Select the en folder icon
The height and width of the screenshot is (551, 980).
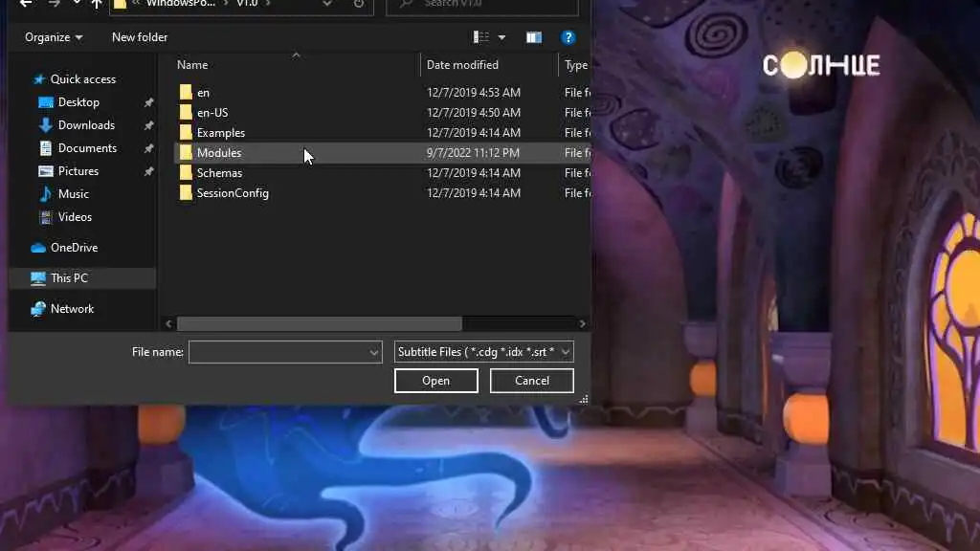coord(186,93)
